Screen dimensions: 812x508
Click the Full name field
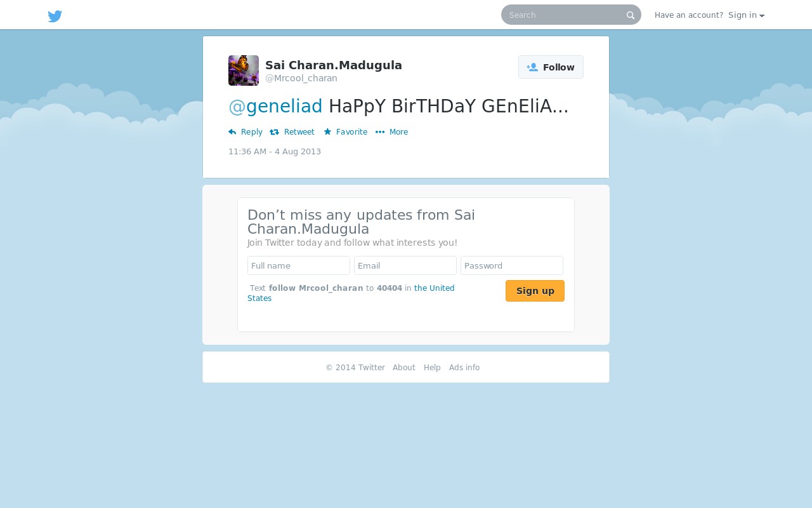pos(299,265)
